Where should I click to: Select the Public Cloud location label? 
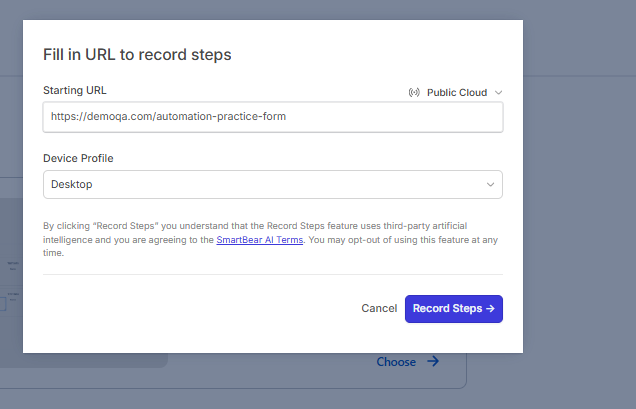coord(457,93)
